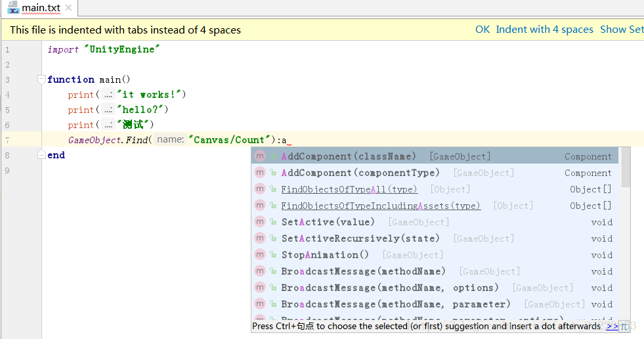Viewport: 644px width, 339px height.
Task: Click public lock icon on BroadcastMessage(methodName, options) row
Action: pyautogui.click(x=273, y=288)
